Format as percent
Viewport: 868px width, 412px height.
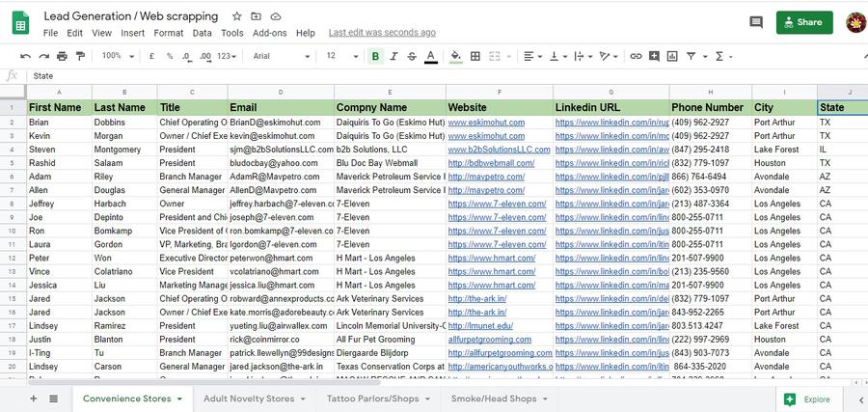[170, 56]
